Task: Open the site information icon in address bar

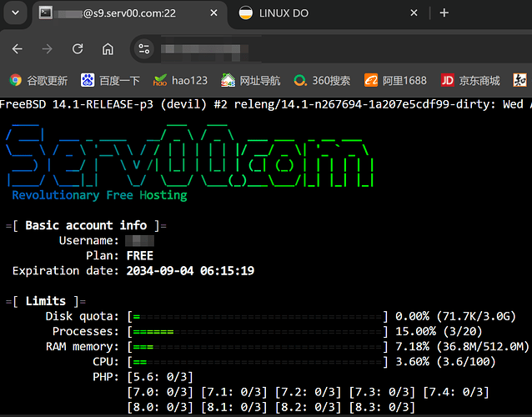Action: [x=144, y=48]
